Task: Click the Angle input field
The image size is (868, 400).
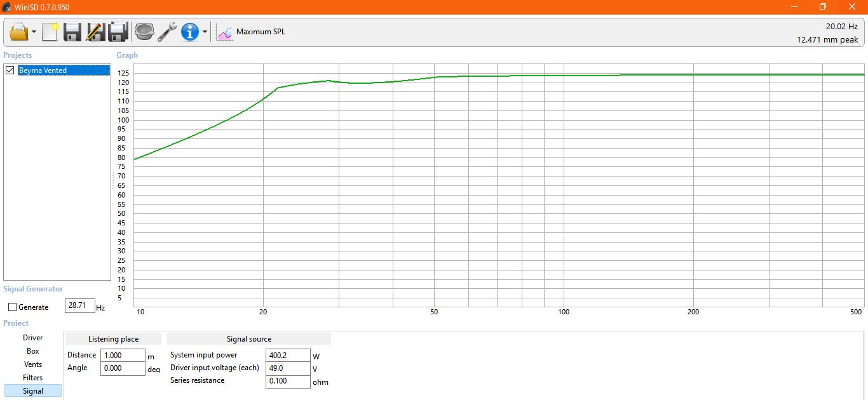Action: [123, 368]
